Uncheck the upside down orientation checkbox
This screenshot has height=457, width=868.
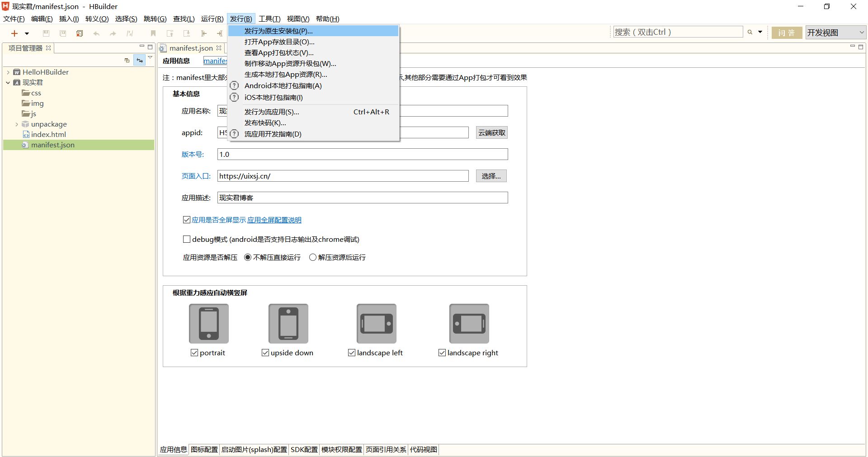point(265,353)
